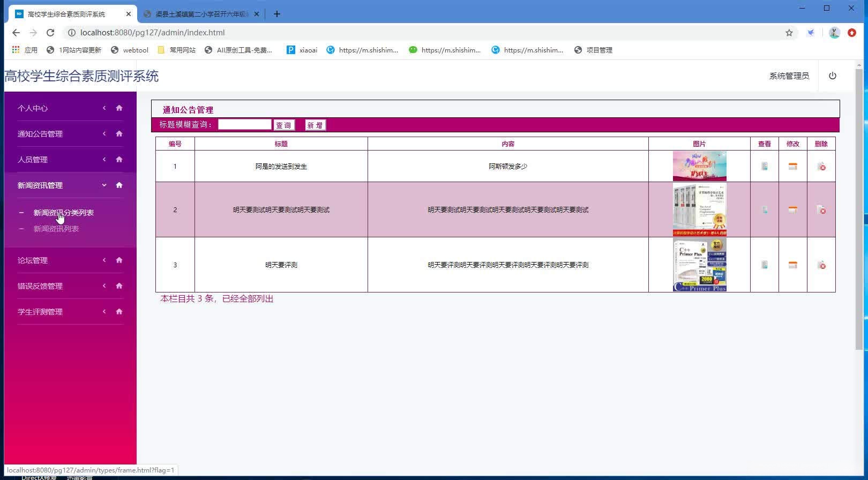This screenshot has width=868, height=480.
Task: Open the webtool bookmark
Action: [x=130, y=50]
